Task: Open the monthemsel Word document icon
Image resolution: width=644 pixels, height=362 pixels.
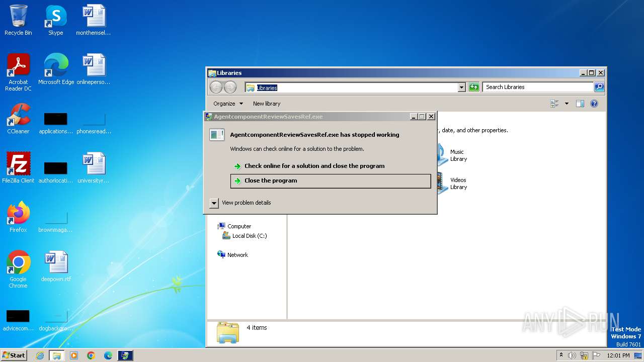Action: [x=94, y=20]
